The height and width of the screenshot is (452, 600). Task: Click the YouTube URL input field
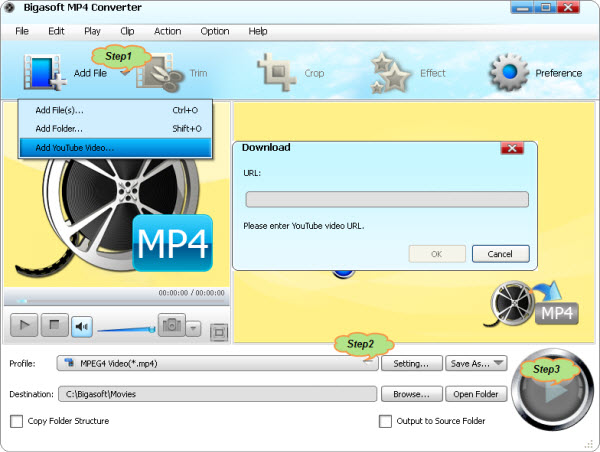pyautogui.click(x=387, y=199)
